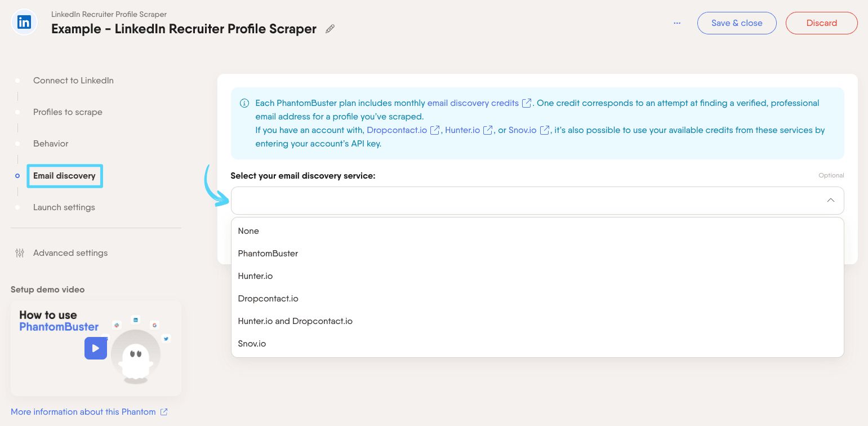Go to Connect to LinkedIn step

(x=73, y=81)
